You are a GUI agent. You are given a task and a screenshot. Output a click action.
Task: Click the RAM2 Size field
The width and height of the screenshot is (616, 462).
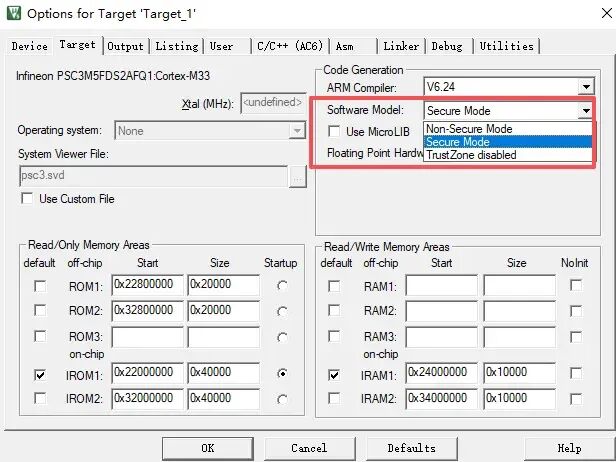pyautogui.click(x=519, y=311)
